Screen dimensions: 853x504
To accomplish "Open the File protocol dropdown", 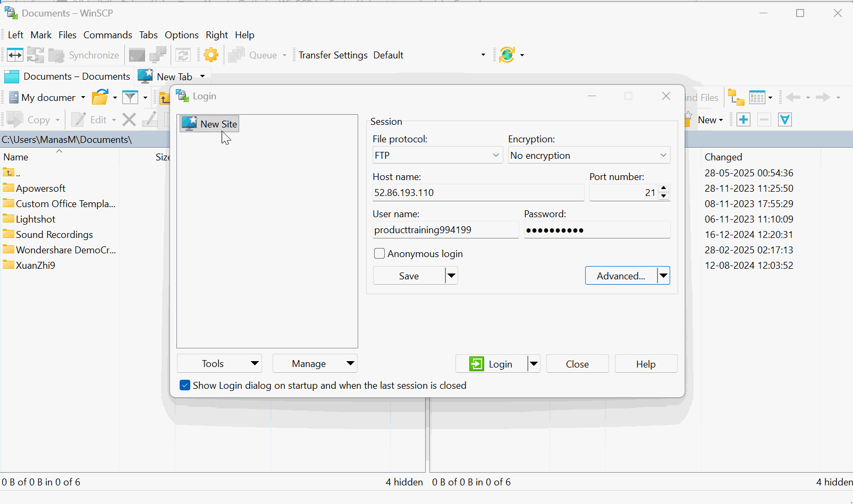I will 437,156.
